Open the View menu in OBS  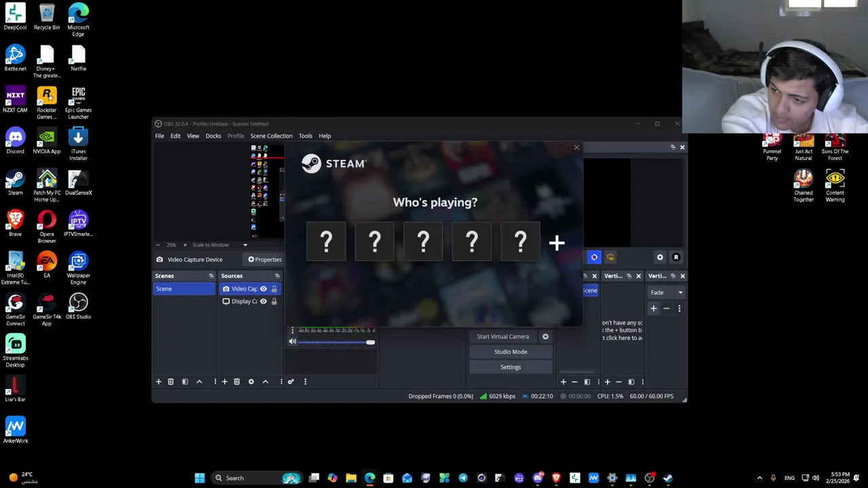tap(193, 136)
